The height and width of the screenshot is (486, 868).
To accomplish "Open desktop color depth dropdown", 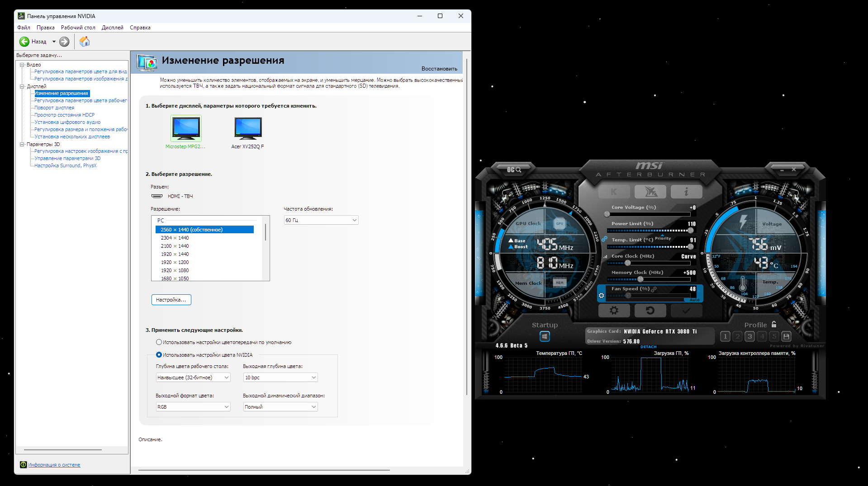I will point(193,377).
